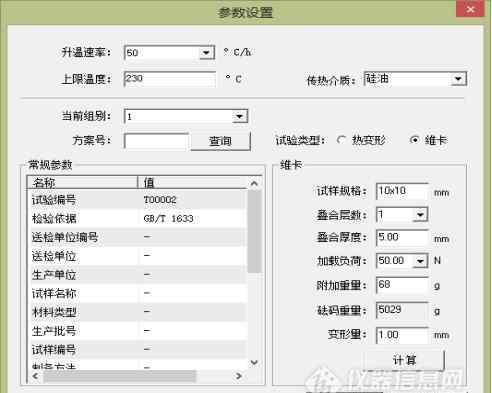Select the 热变形 radio button

341,140
